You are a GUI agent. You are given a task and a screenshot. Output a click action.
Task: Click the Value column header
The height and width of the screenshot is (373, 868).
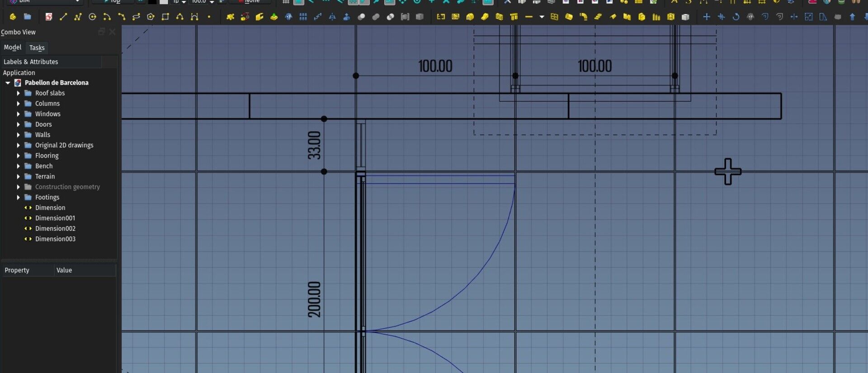point(85,270)
